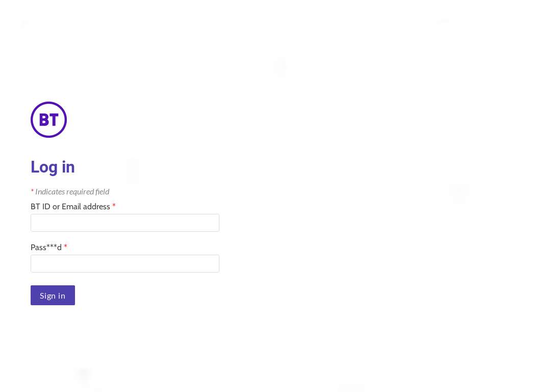Submit the form with Sign in
This screenshot has height=392, width=551.
(53, 296)
